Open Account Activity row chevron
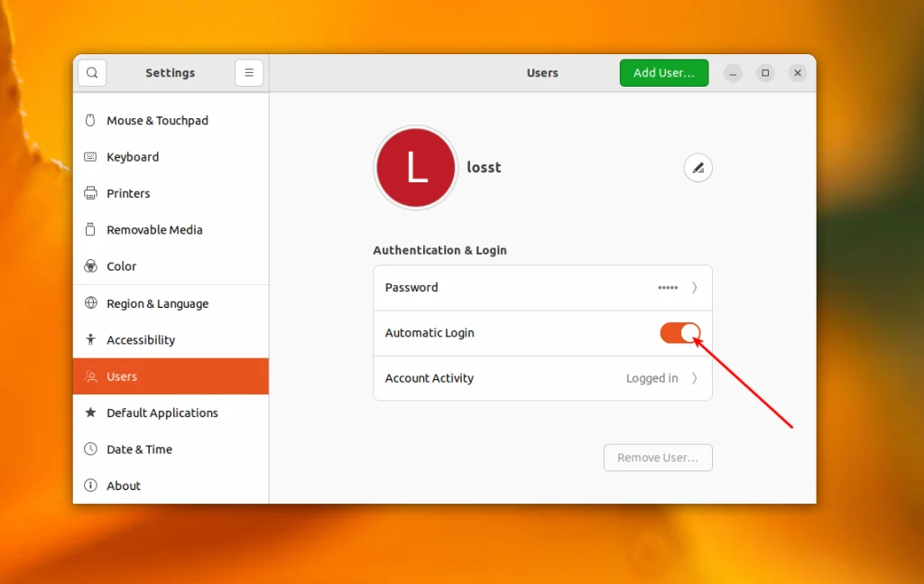This screenshot has height=584, width=924. [x=694, y=378]
